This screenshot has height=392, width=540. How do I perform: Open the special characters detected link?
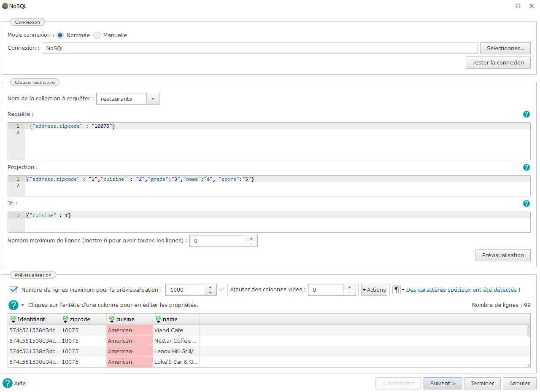pyautogui.click(x=463, y=290)
